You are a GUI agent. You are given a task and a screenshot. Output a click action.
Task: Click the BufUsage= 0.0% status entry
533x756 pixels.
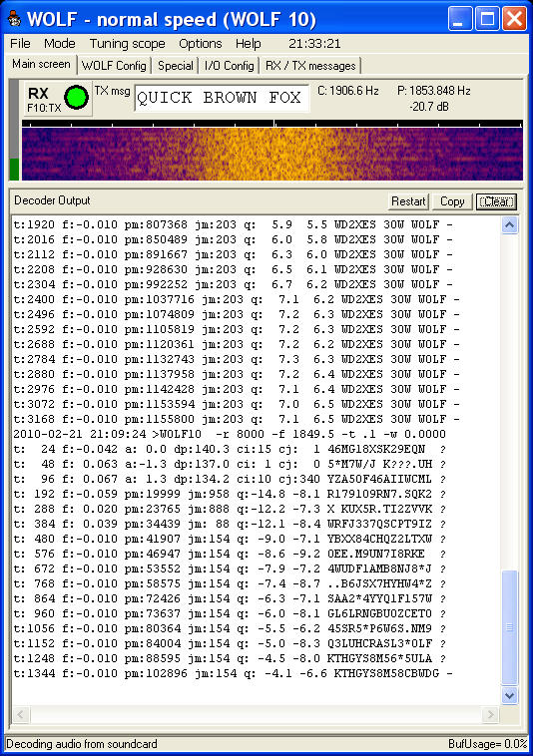(487, 744)
